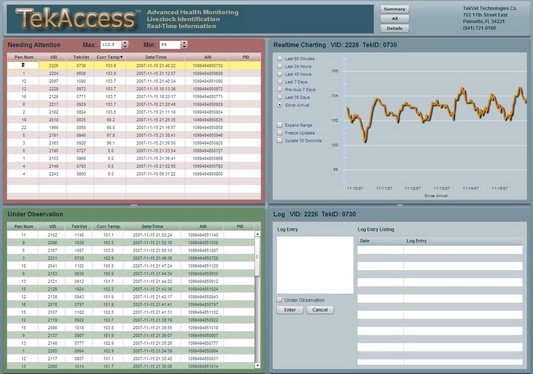Enable the Expand Range checkbox

coord(280,125)
